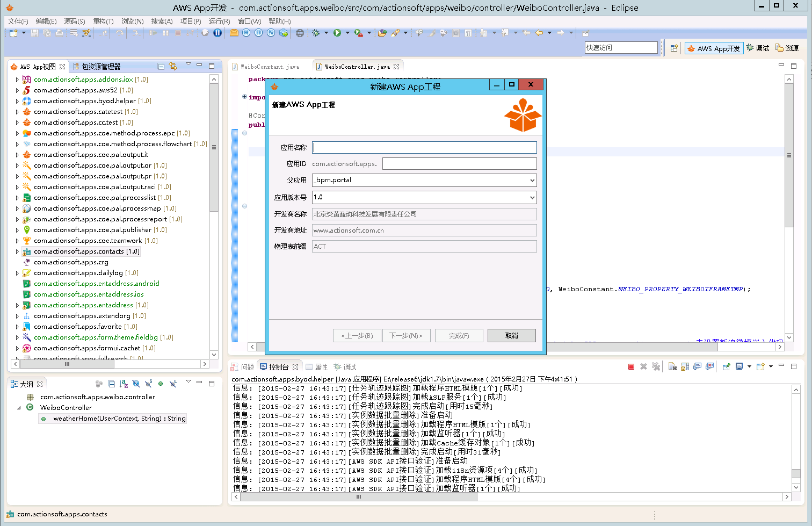The width and height of the screenshot is (812, 526).
Task: Run the application with green play icon
Action: [x=337, y=33]
